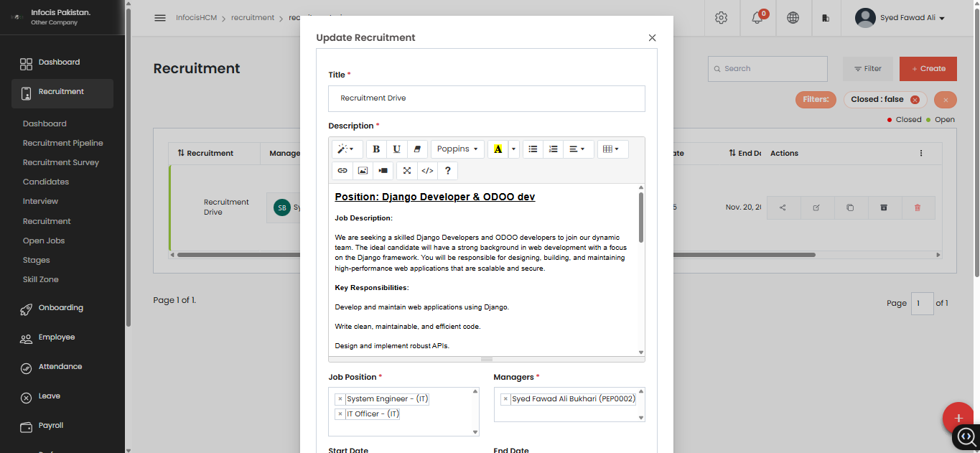Apply the yellow highlight text color
The image size is (980, 453).
498,149
